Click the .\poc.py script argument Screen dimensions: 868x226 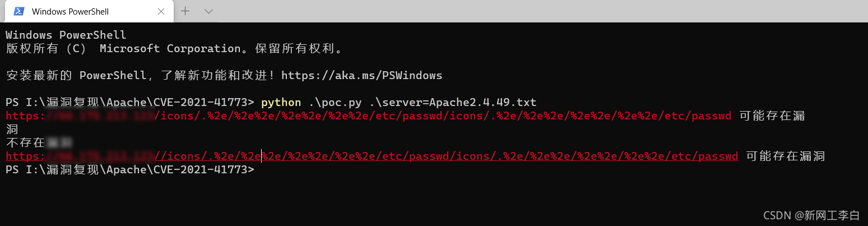click(335, 103)
